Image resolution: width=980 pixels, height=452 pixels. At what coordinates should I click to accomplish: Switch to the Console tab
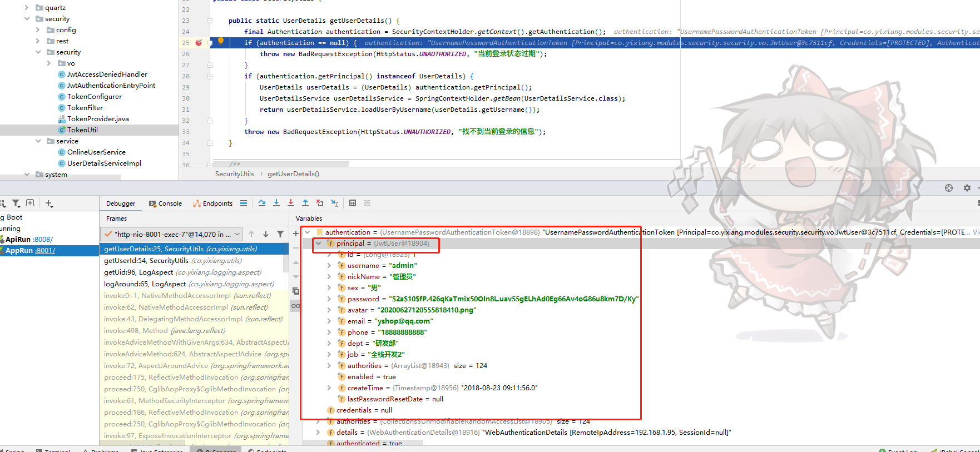(166, 203)
